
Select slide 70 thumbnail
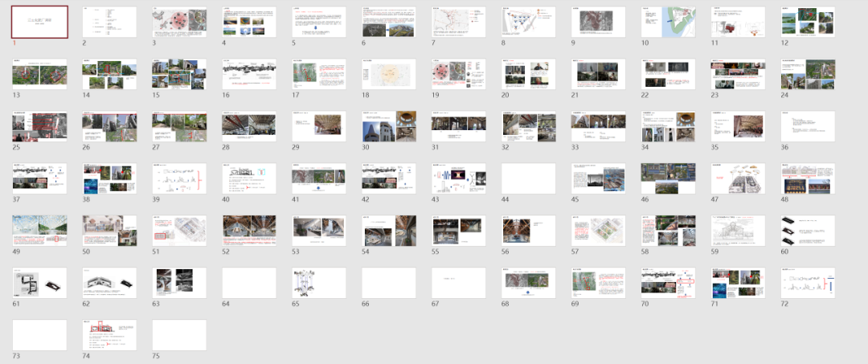click(669, 283)
